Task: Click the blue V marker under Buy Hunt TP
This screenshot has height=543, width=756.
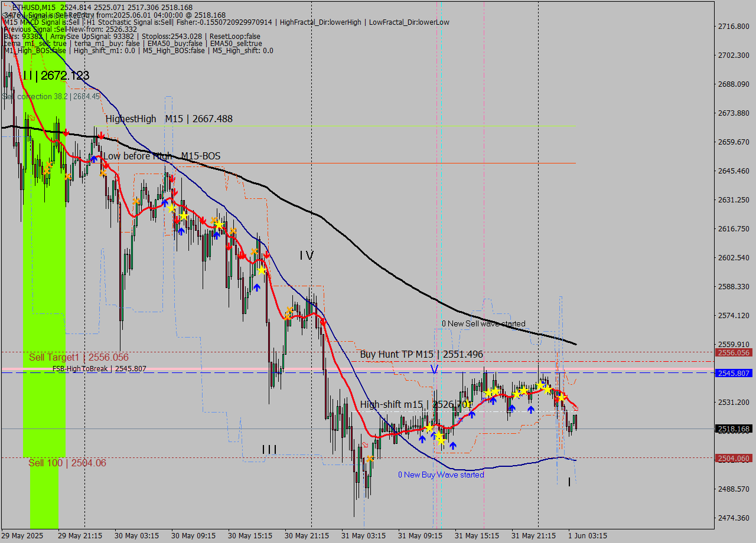Action: coord(434,370)
